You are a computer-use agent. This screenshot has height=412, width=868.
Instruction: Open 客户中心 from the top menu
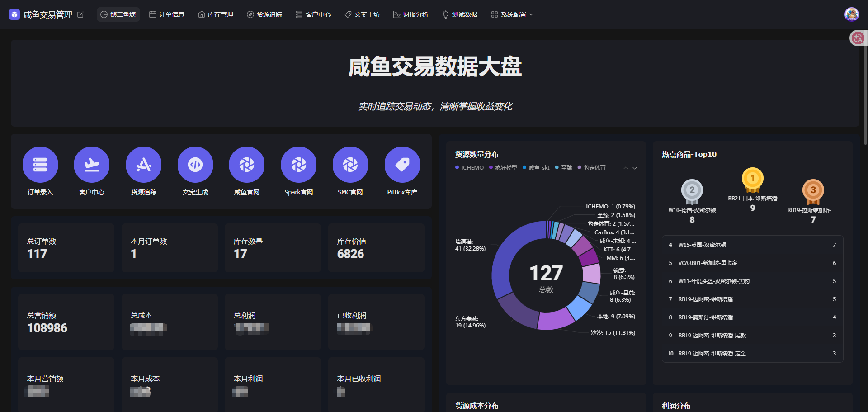(x=313, y=14)
